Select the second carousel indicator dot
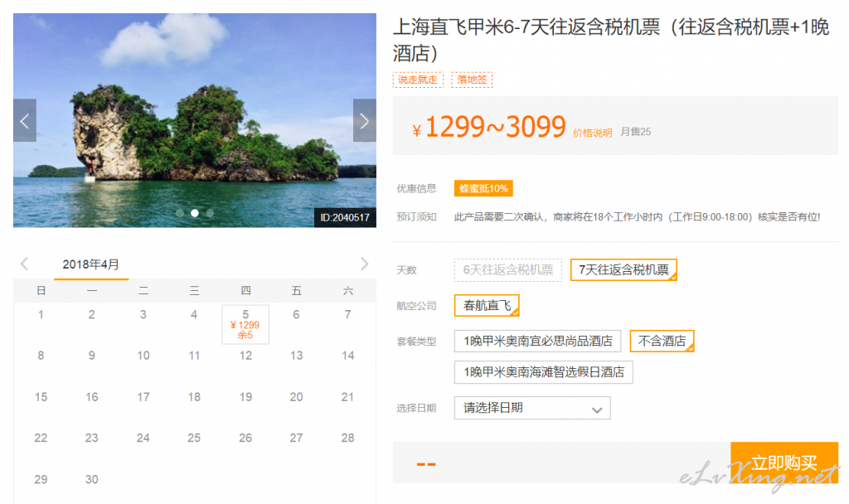849x504 pixels. [195, 213]
